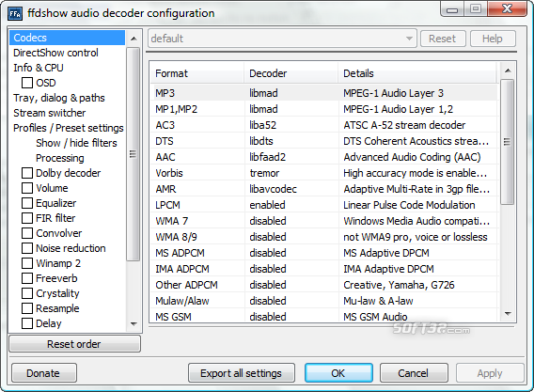This screenshot has height=392, width=534.
Task: Click liba52 decoder for AC3
Action: click(263, 125)
